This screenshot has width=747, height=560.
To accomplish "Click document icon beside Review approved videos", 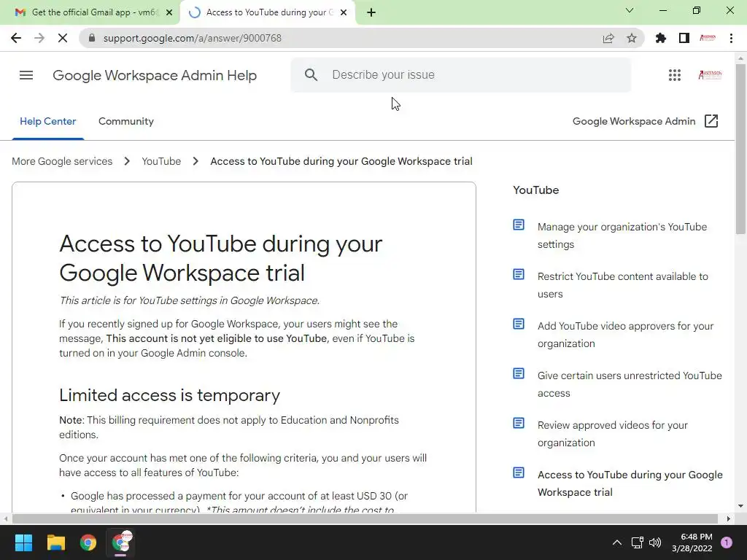I will 519,423.
